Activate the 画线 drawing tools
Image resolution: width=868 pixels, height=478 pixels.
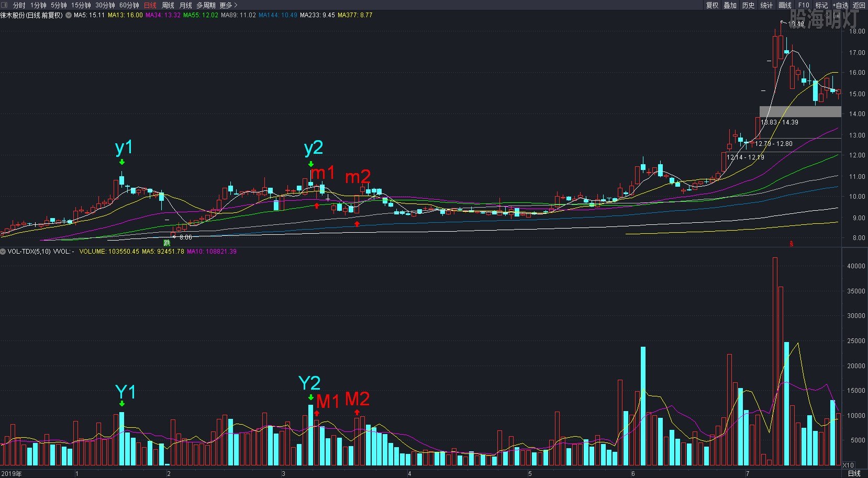point(785,5)
